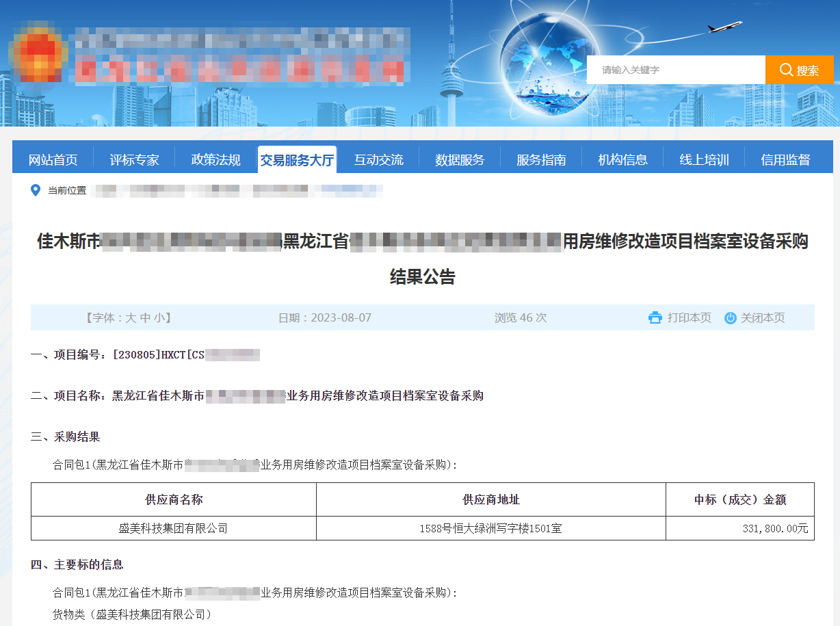Set font size to 中
840x626 pixels.
(x=145, y=318)
